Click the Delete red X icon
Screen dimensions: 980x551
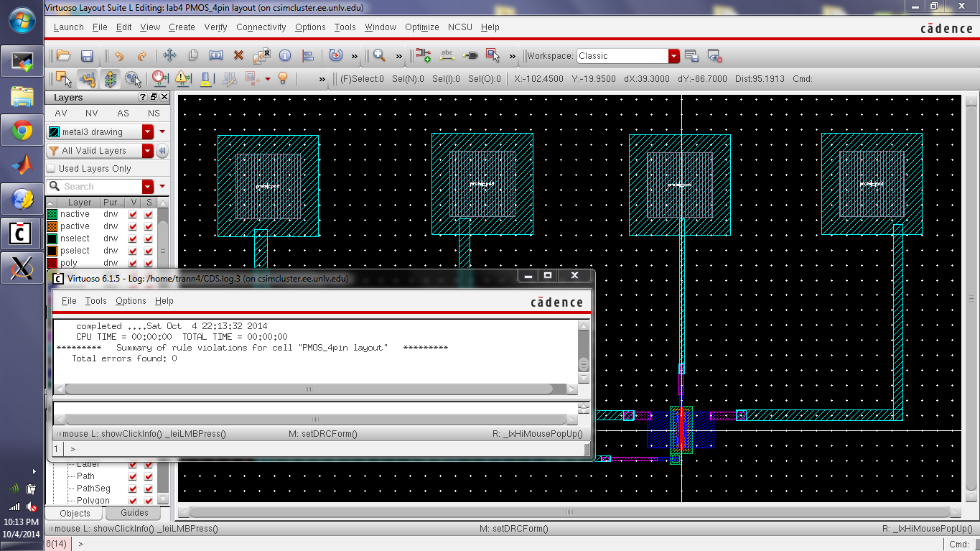239,55
